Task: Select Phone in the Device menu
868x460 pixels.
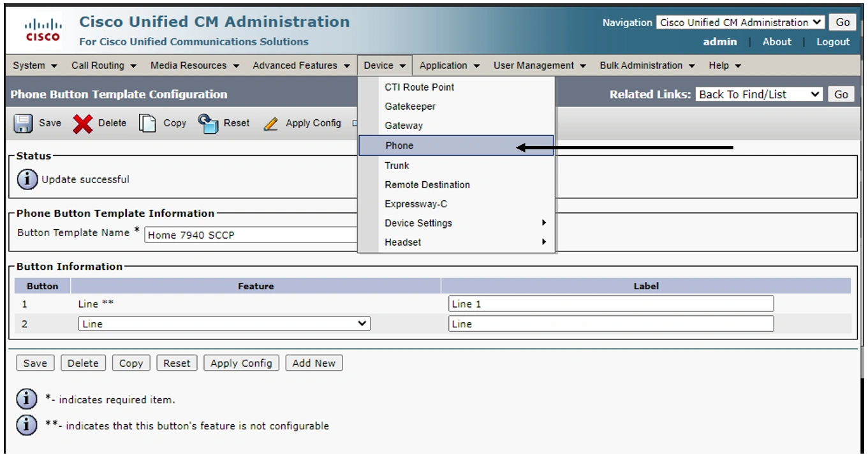Action: (x=457, y=145)
